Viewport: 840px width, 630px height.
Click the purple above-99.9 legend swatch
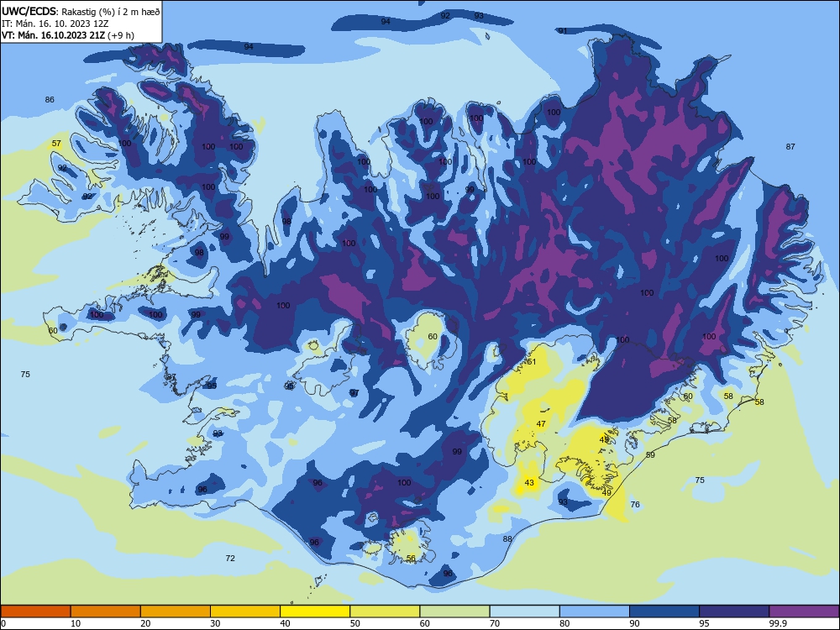click(804, 612)
